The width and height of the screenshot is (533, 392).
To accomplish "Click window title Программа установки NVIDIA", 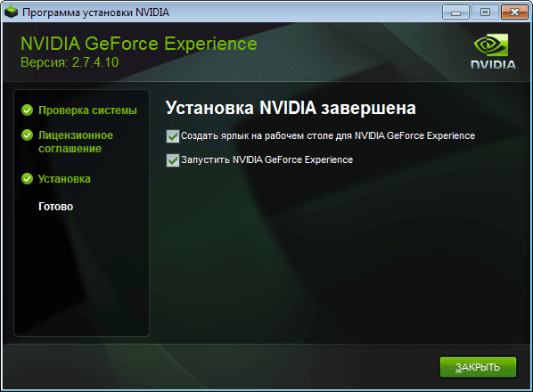I will coord(96,12).
